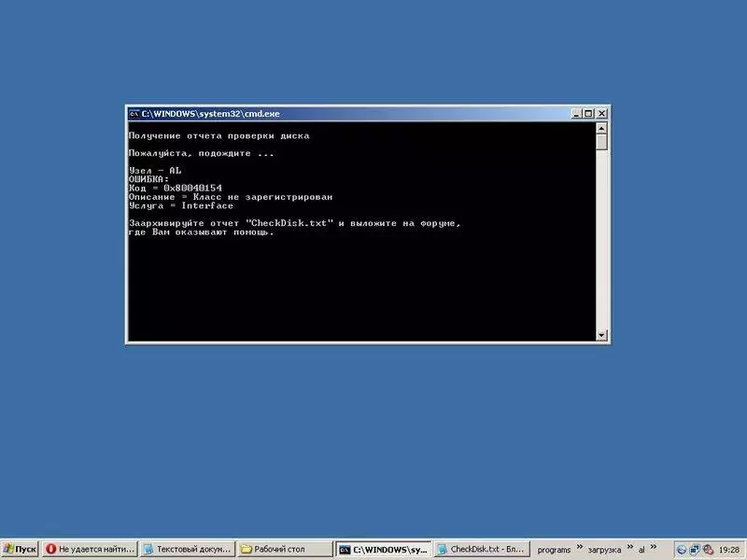The image size is (747, 560).
Task: Click the red tray icon beside the clock
Action: 708,550
